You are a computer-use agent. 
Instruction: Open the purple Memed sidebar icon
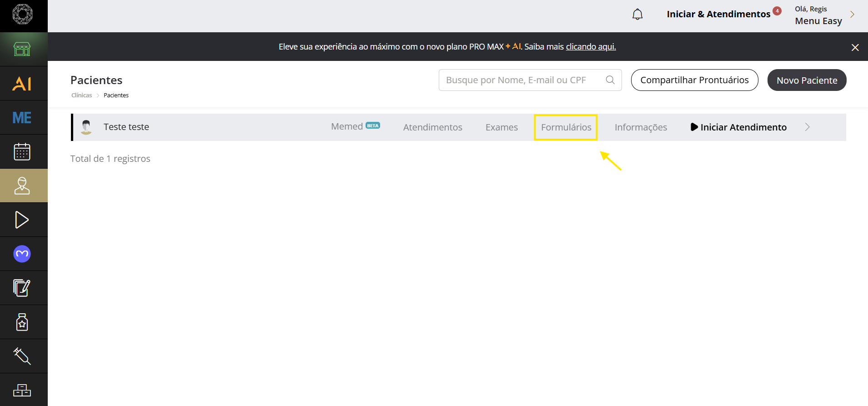coord(22,254)
